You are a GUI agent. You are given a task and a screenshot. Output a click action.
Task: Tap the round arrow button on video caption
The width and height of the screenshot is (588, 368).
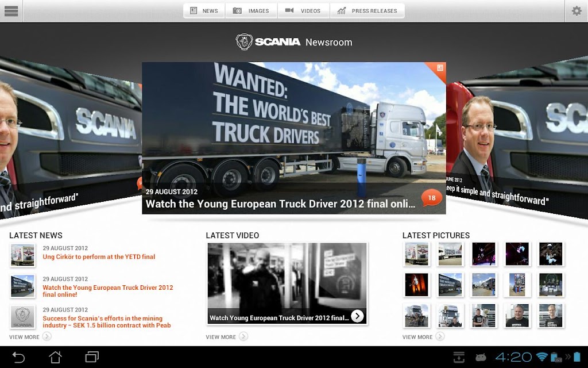click(x=357, y=316)
